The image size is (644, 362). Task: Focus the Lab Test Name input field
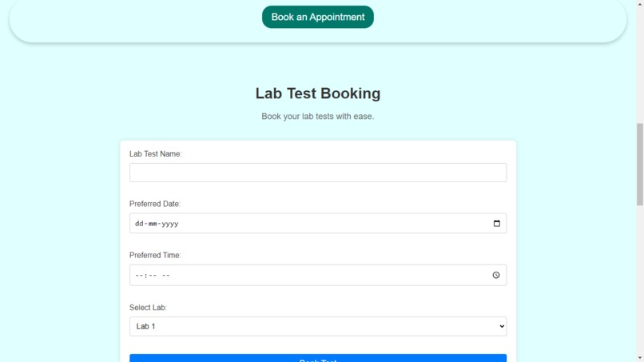tap(318, 173)
